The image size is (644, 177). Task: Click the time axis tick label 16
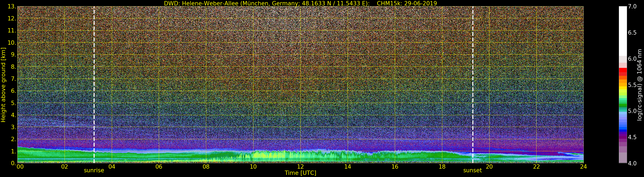(395, 166)
